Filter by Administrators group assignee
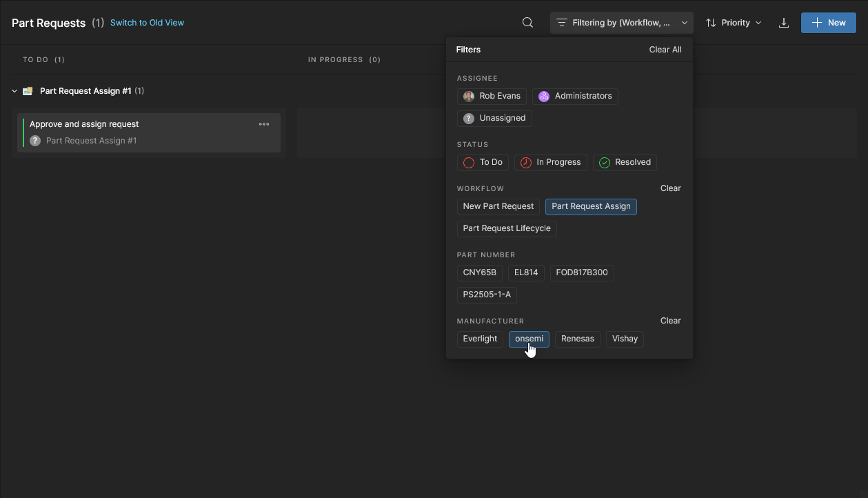868x498 pixels. [575, 96]
